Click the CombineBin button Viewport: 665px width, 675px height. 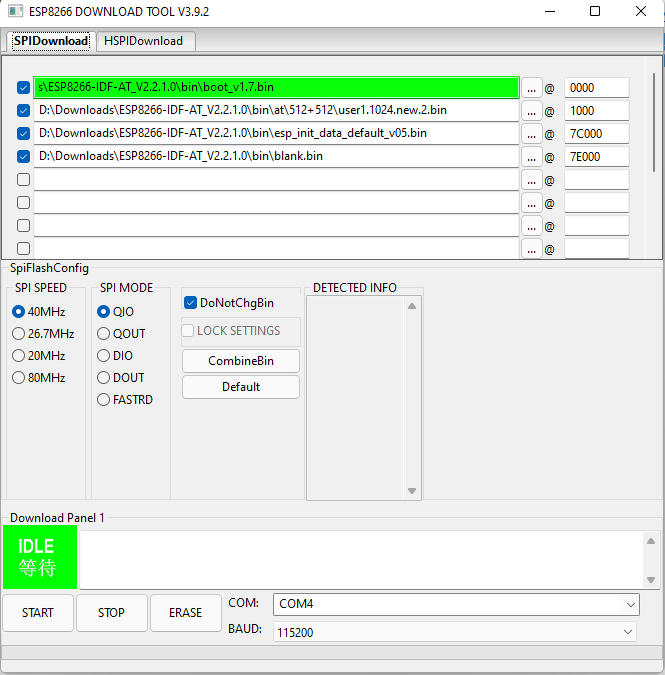coord(241,361)
